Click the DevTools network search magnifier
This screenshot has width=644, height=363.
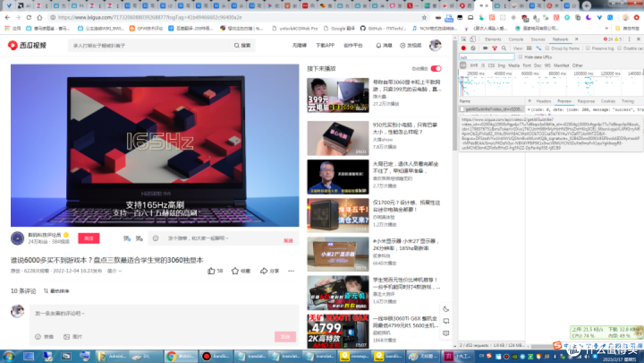point(504,48)
